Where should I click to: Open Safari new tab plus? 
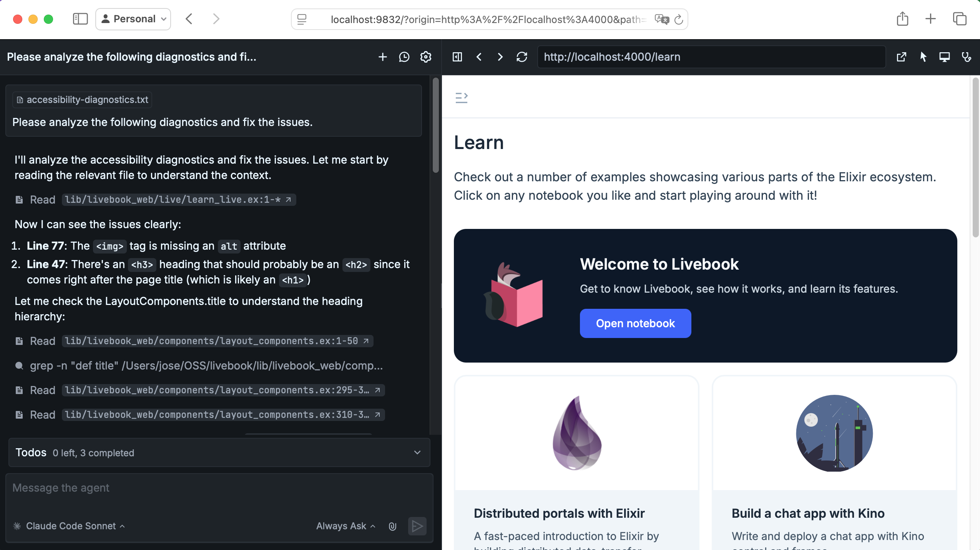tap(930, 19)
